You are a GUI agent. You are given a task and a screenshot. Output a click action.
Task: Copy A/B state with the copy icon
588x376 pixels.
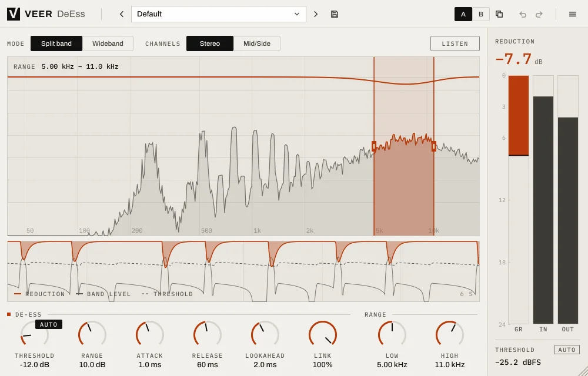point(499,14)
